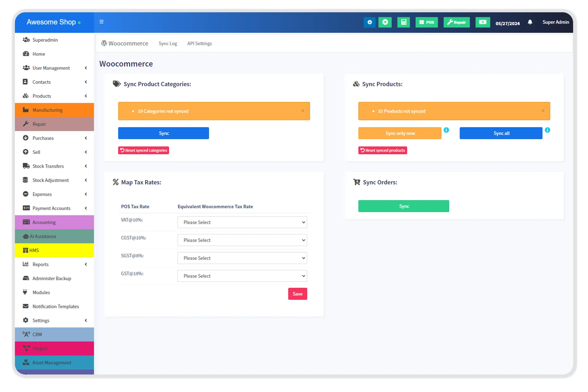
Task: Click the tags icon by Sync Product Categories
Action: [117, 84]
